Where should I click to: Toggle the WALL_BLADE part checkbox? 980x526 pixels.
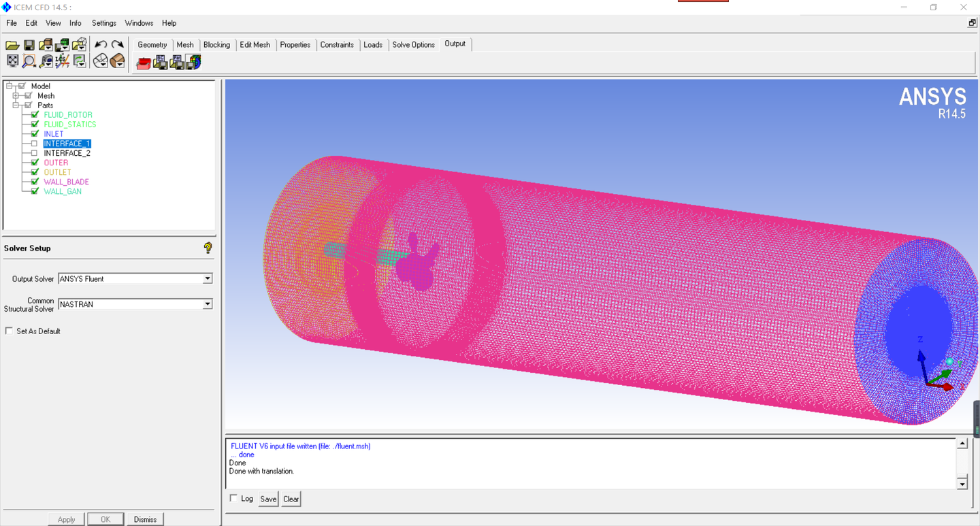(35, 182)
